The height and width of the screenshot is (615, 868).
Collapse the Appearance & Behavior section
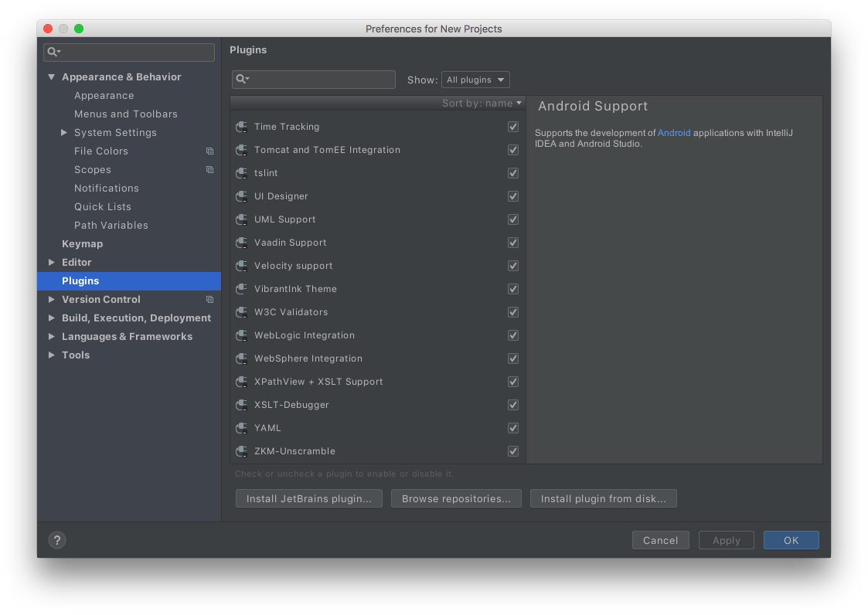click(52, 77)
